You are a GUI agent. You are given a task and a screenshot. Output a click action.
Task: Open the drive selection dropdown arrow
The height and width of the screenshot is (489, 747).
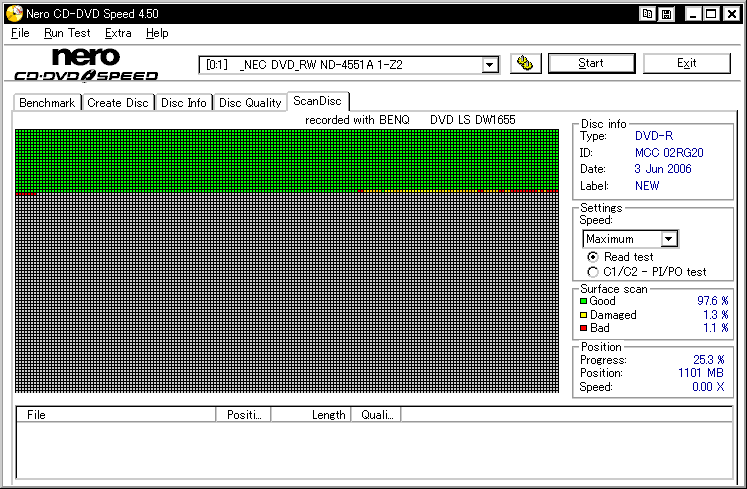[489, 65]
